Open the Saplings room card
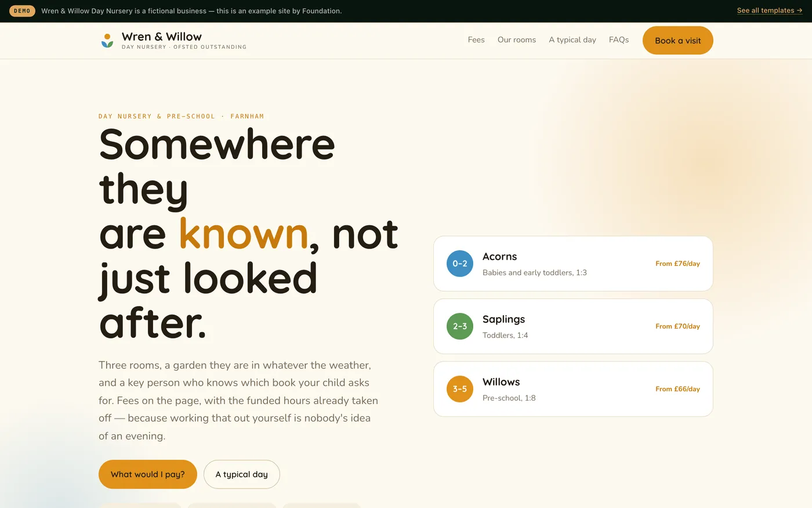This screenshot has height=508, width=812. coord(573,326)
